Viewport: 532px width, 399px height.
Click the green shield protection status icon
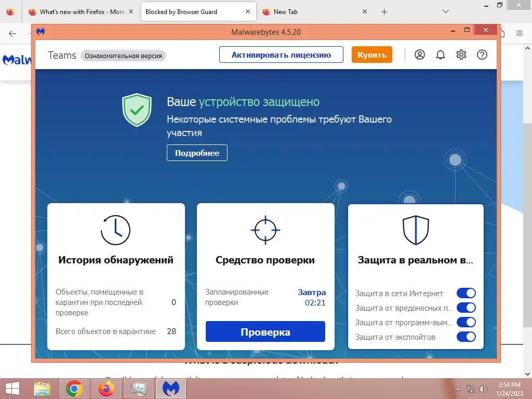point(137,110)
